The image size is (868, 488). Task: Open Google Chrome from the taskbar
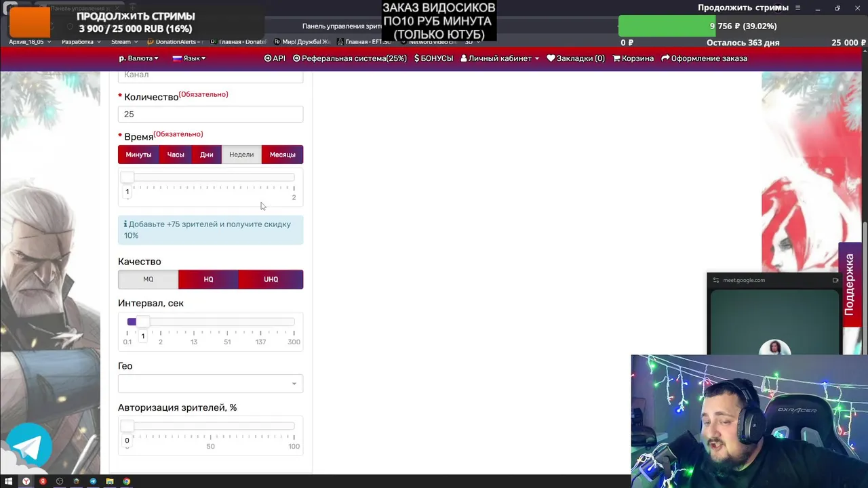pos(127,481)
